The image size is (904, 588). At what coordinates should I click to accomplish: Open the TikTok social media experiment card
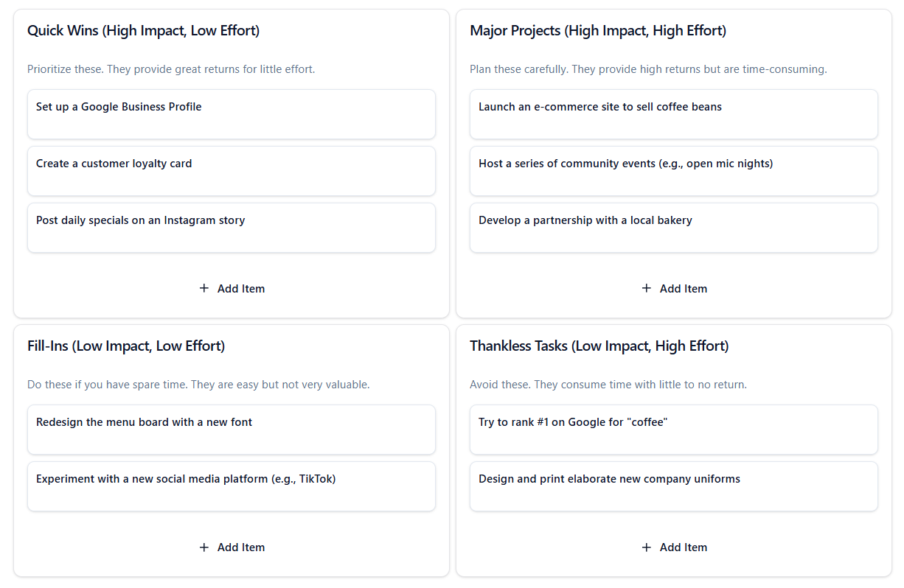coord(232,486)
